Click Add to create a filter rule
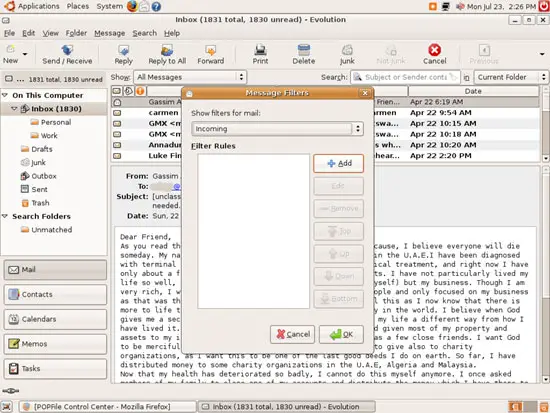 [x=338, y=164]
